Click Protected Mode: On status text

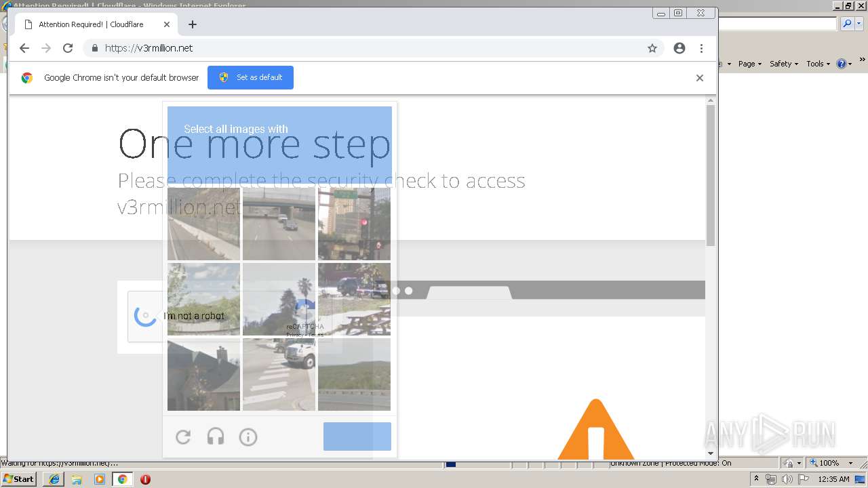click(x=698, y=463)
